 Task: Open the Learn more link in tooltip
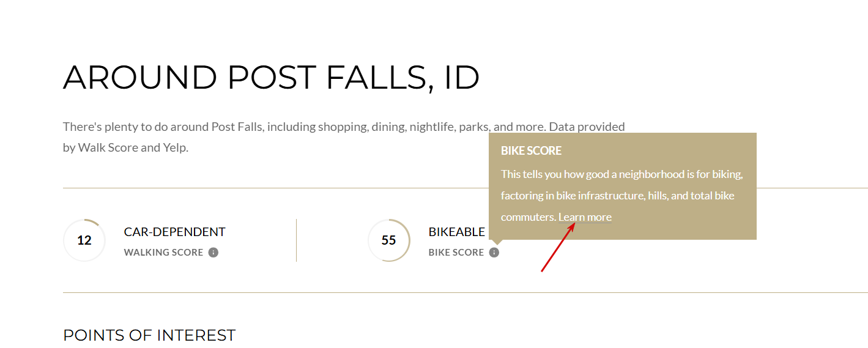click(x=585, y=217)
